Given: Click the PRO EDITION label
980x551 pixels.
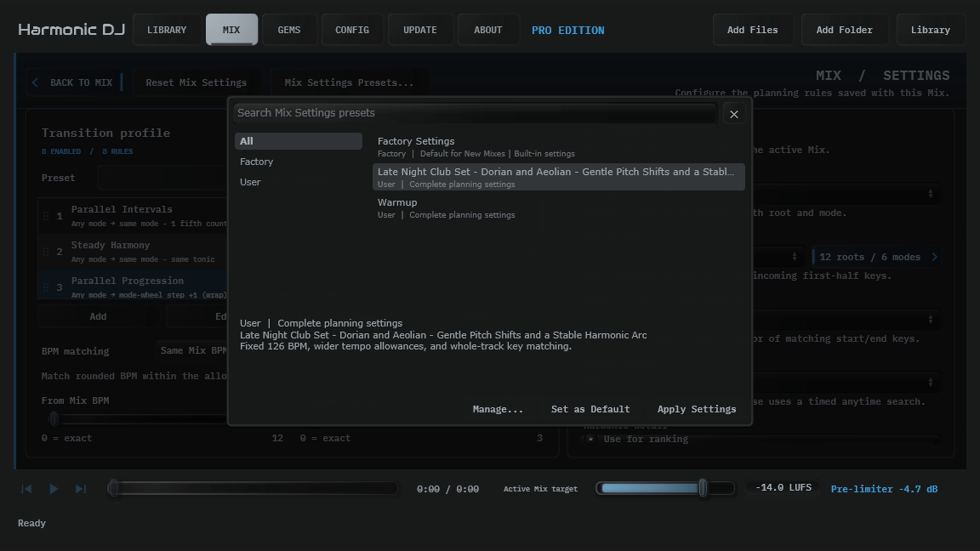Looking at the screenshot, I should (567, 30).
